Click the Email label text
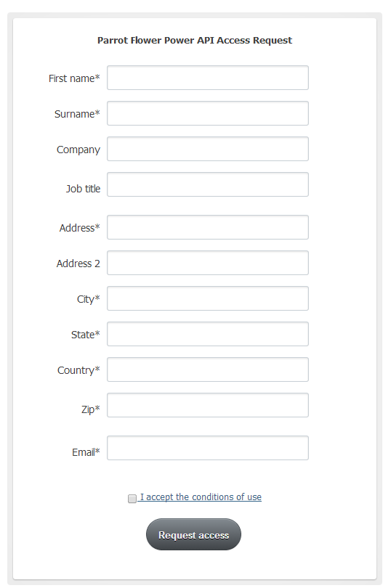The image size is (391, 588). pyautogui.click(x=86, y=452)
